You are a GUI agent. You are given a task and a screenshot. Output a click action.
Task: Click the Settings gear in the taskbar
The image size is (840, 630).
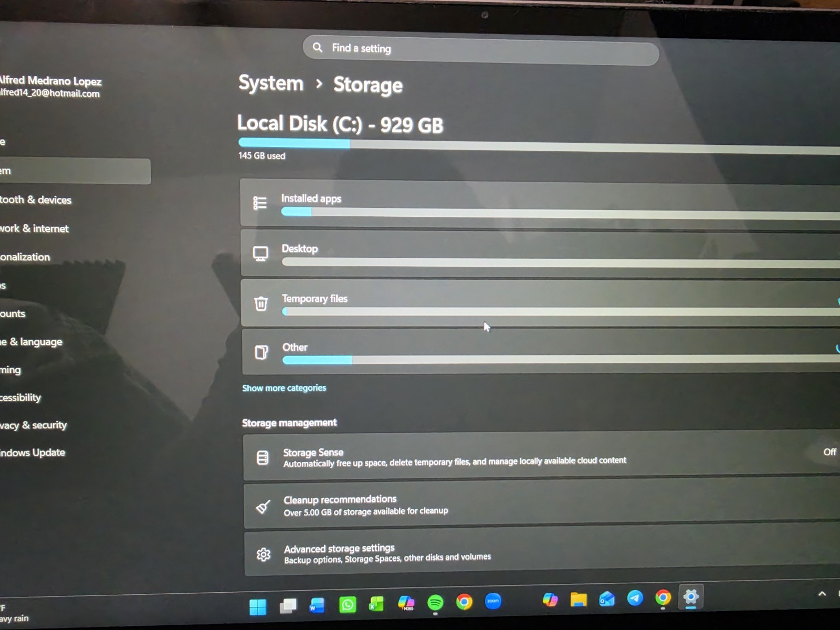[691, 597]
